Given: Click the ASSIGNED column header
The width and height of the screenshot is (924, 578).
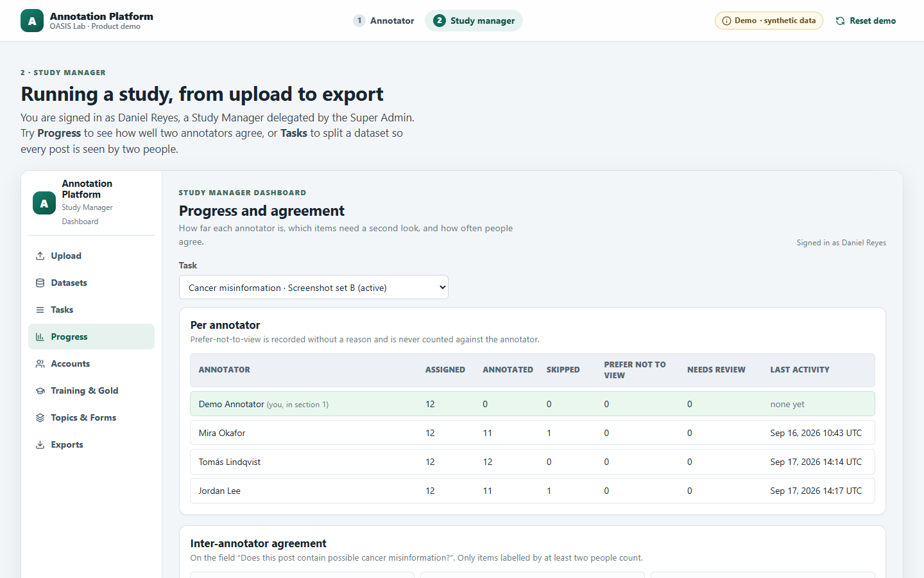Looking at the screenshot, I should [445, 370].
